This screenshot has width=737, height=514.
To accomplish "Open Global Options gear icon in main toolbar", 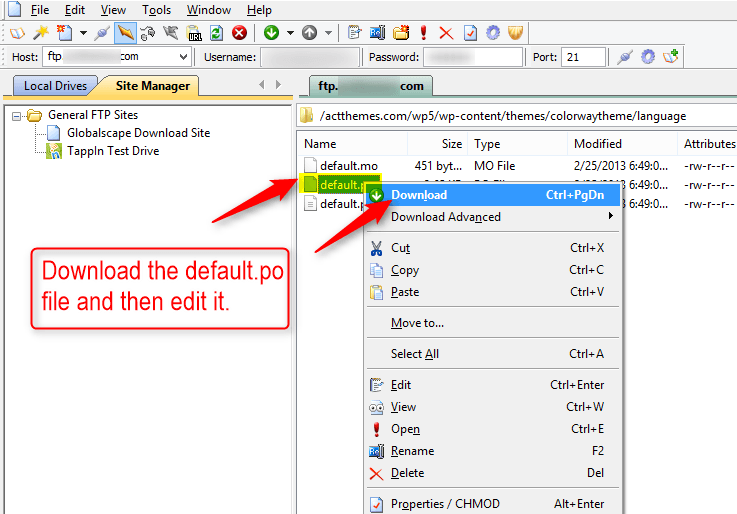I will [493, 33].
